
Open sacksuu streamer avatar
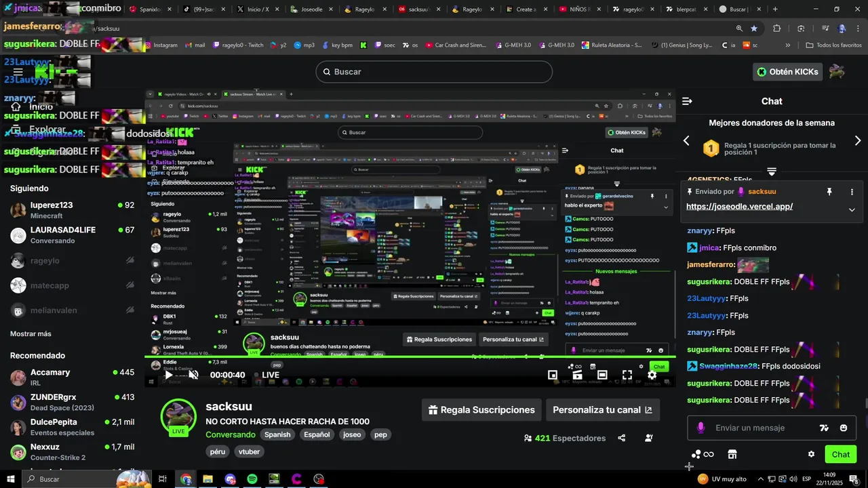[178, 415]
